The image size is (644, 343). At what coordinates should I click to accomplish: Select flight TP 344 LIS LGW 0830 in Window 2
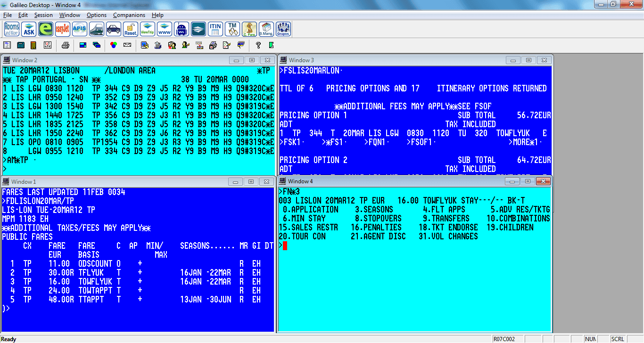[x=138, y=88]
